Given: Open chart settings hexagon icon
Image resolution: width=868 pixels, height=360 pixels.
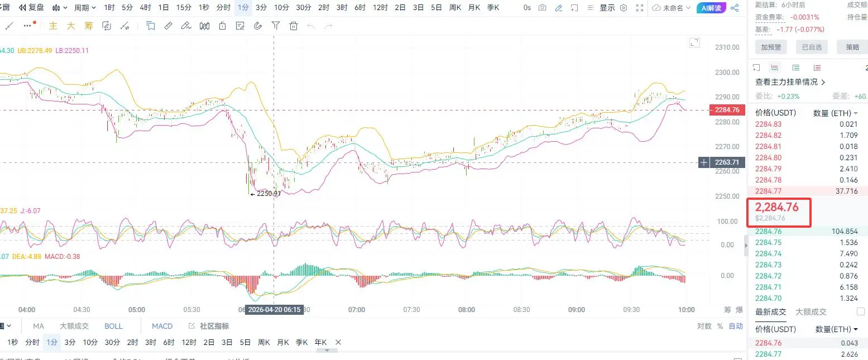Looking at the screenshot, I should pyautogui.click(x=624, y=8).
